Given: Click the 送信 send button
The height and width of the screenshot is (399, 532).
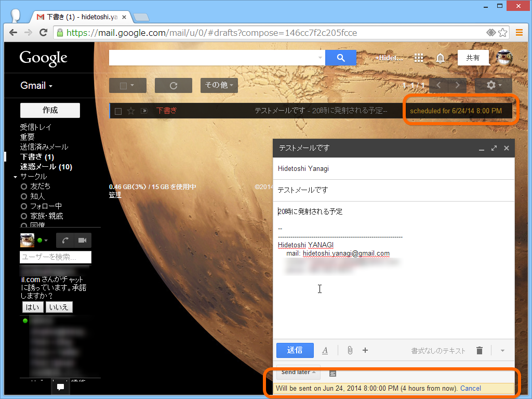Looking at the screenshot, I should (x=295, y=350).
